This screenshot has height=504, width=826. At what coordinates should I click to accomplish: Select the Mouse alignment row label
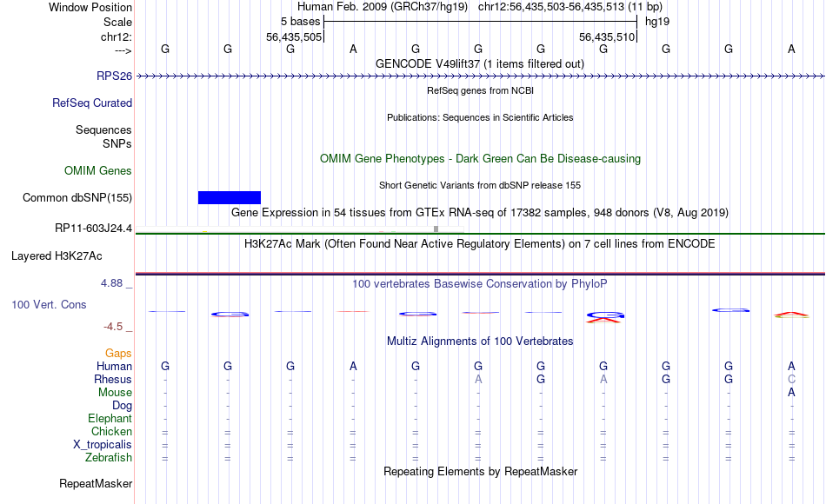click(115, 393)
